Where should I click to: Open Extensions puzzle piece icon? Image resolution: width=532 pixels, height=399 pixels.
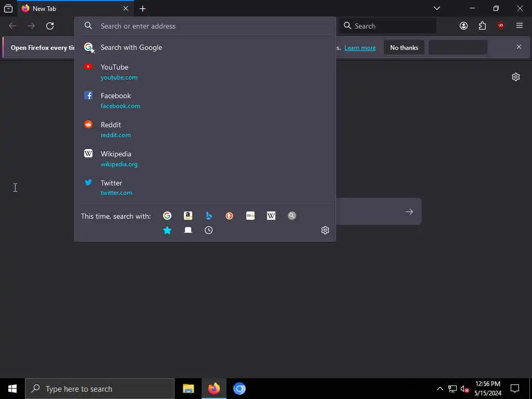(482, 26)
